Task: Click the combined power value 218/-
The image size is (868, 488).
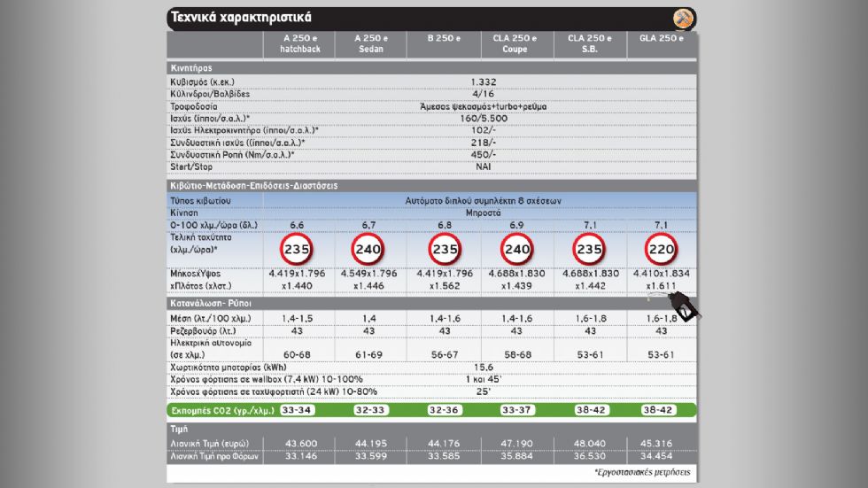Action: 484,143
